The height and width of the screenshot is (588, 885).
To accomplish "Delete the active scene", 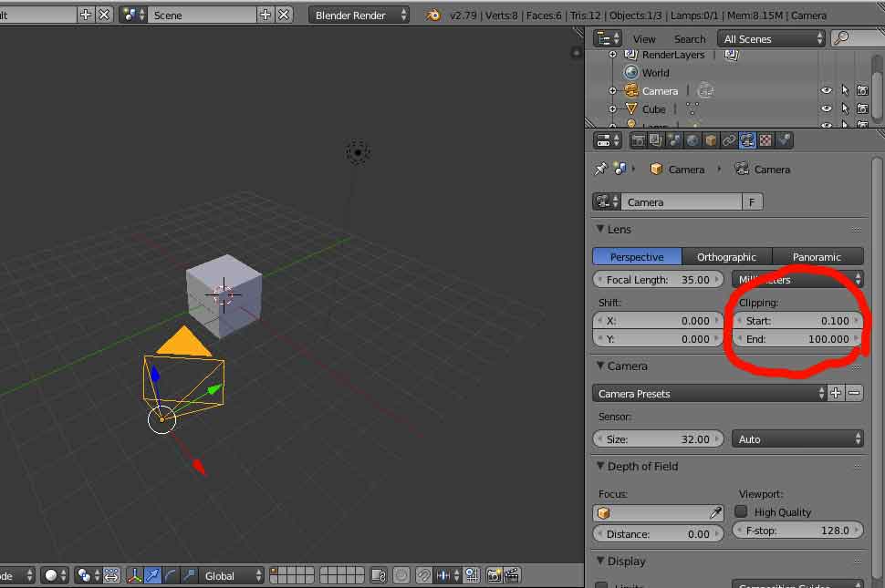I will click(x=284, y=15).
